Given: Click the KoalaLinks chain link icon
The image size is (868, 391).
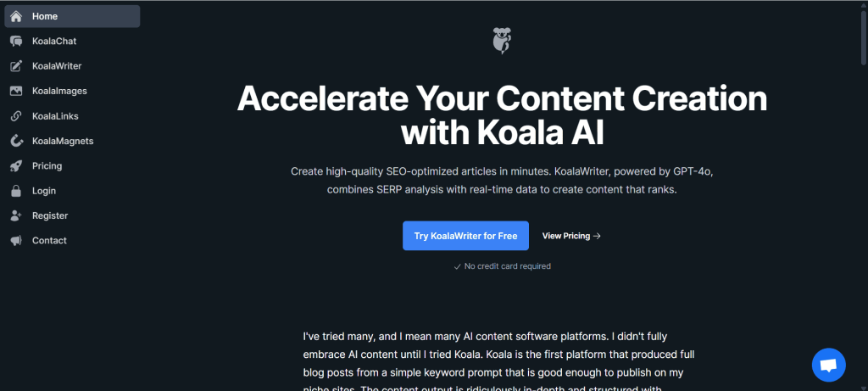Looking at the screenshot, I should pyautogui.click(x=16, y=116).
